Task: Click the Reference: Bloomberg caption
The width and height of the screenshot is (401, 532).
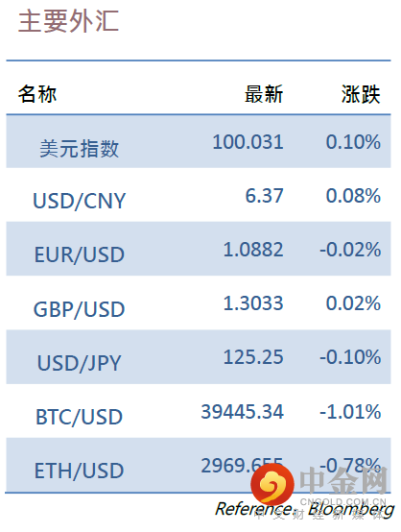Action: click(304, 509)
